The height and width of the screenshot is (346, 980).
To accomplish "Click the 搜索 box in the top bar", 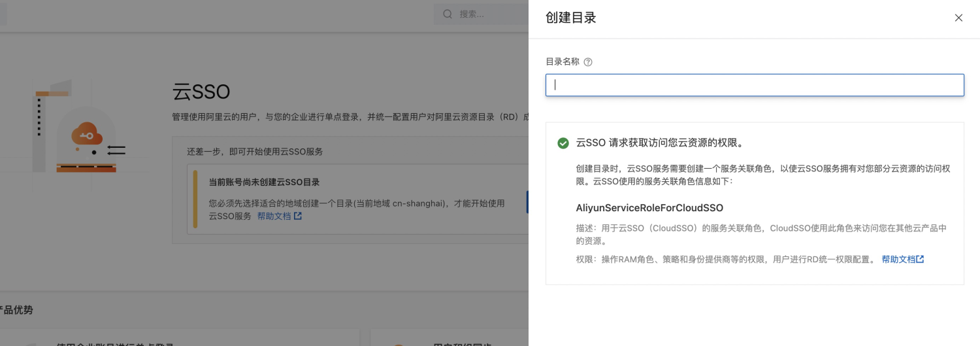I will click(x=482, y=14).
